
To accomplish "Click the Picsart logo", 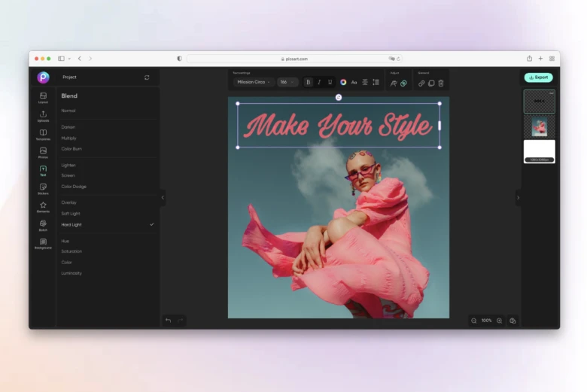I will tap(43, 77).
